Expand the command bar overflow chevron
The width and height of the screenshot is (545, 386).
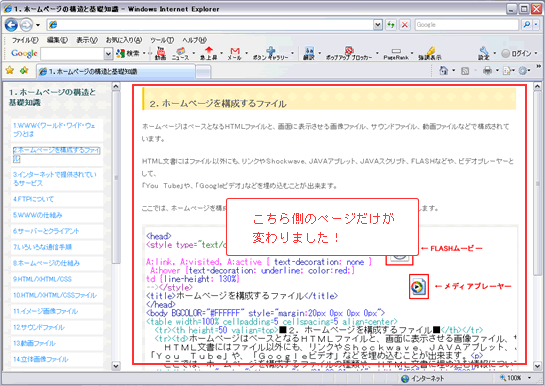point(538,66)
